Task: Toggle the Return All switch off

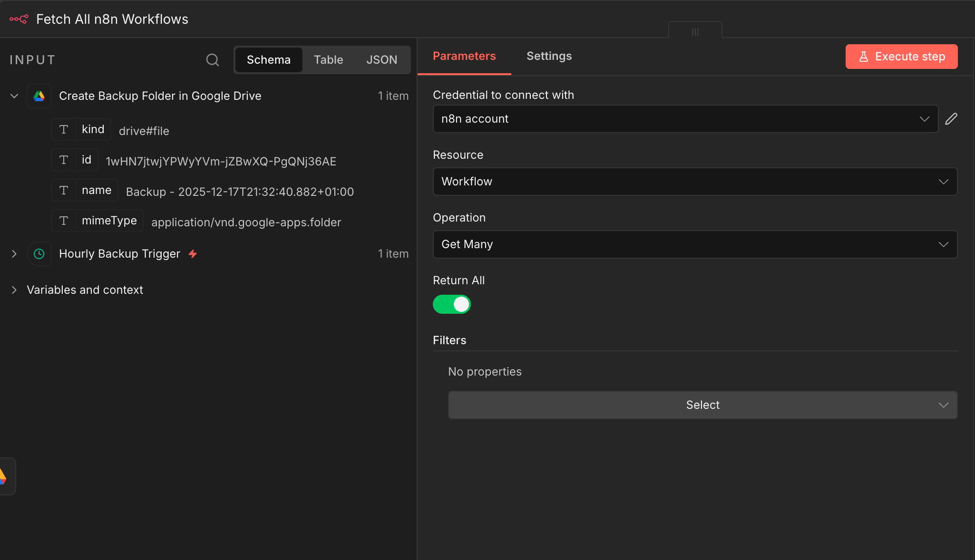Action: tap(452, 304)
